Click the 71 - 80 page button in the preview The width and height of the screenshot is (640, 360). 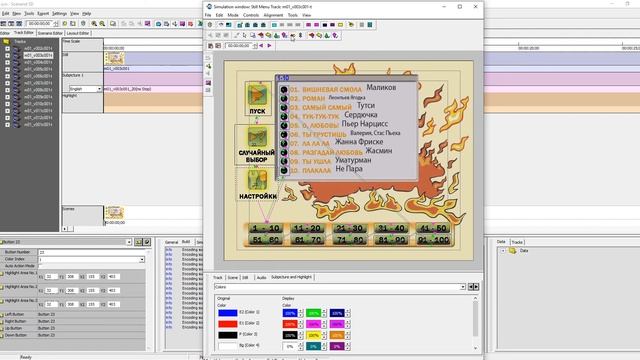click(x=349, y=240)
